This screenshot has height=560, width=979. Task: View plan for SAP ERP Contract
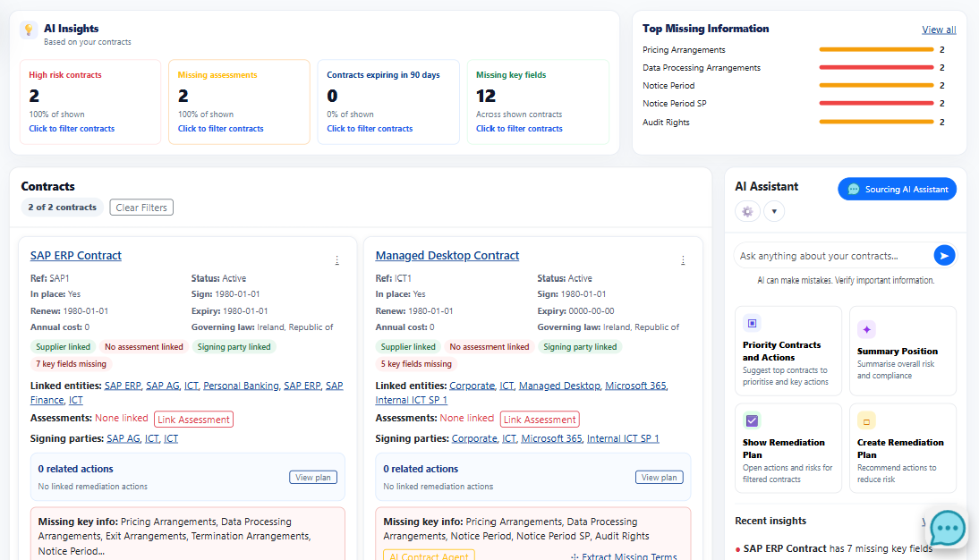[313, 478]
